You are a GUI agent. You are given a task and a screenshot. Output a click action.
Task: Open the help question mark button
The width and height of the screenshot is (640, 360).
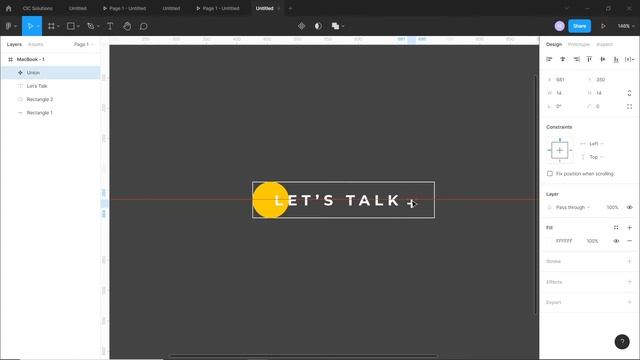pos(622,342)
